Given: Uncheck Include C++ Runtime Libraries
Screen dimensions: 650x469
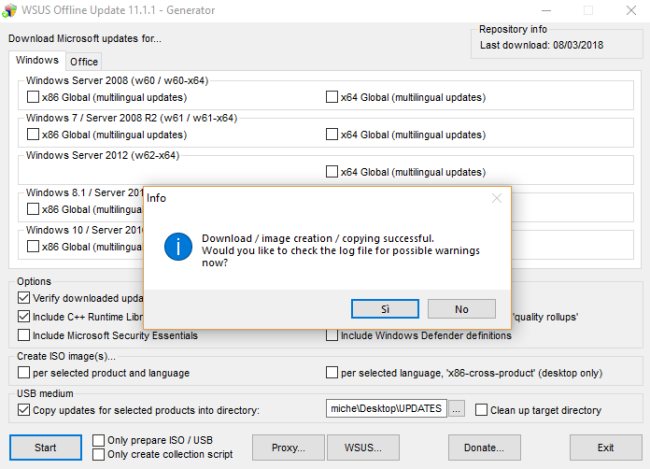Looking at the screenshot, I should coord(24,316).
